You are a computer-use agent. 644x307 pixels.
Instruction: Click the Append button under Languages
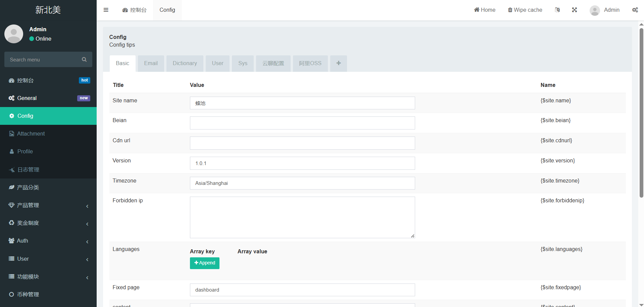coord(204,263)
